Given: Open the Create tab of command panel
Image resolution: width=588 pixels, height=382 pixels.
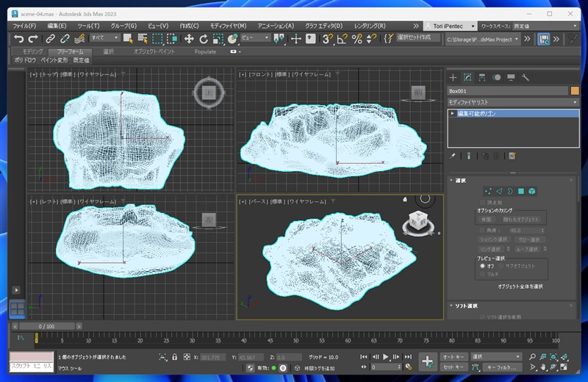Looking at the screenshot, I should pyautogui.click(x=453, y=78).
